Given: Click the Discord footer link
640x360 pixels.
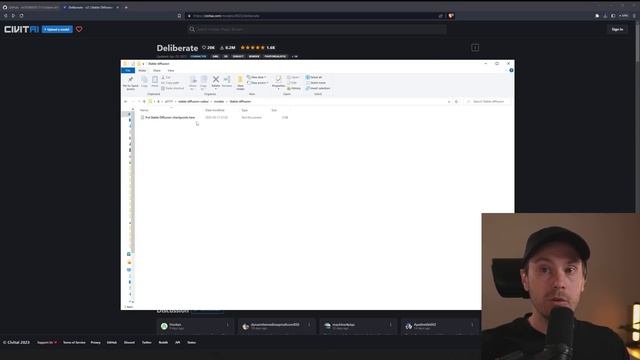Looking at the screenshot, I should point(129,342).
